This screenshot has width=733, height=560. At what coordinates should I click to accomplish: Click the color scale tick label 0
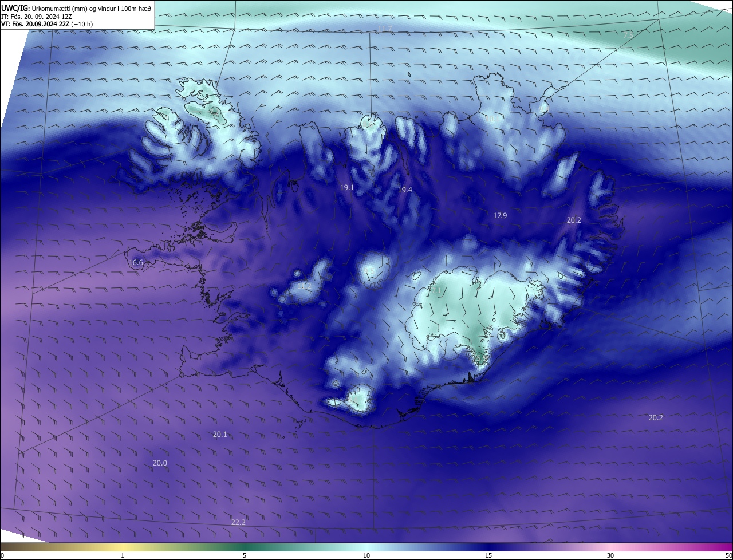2,555
